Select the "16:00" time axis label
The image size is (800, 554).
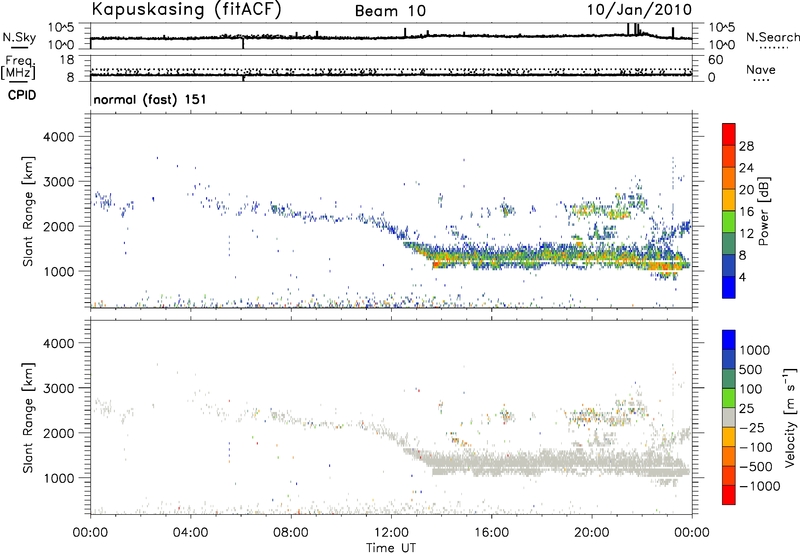[x=491, y=533]
